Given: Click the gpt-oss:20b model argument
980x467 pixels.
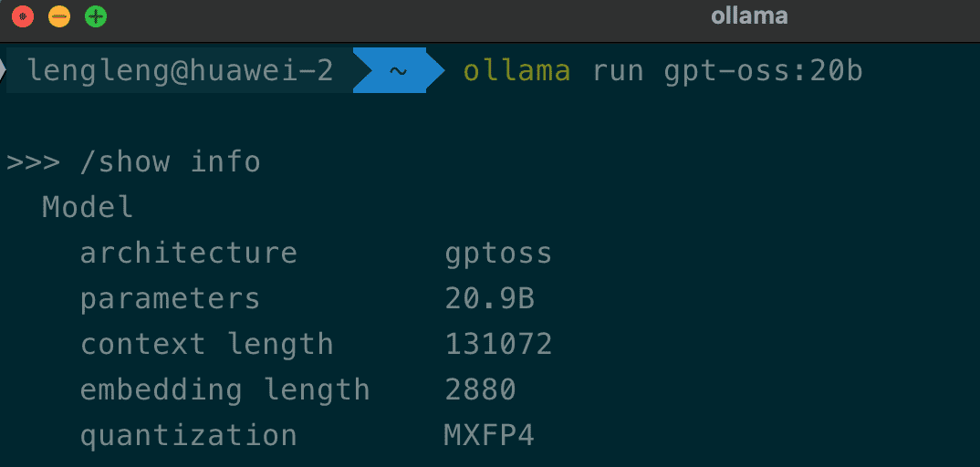Looking at the screenshot, I should click(763, 71).
